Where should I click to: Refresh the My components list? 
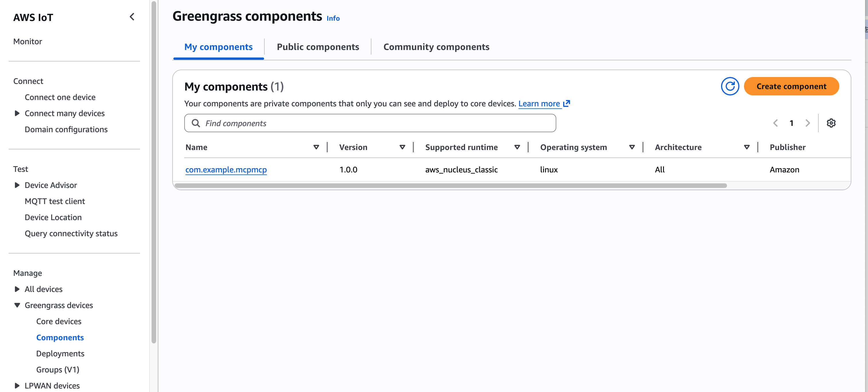coord(730,86)
